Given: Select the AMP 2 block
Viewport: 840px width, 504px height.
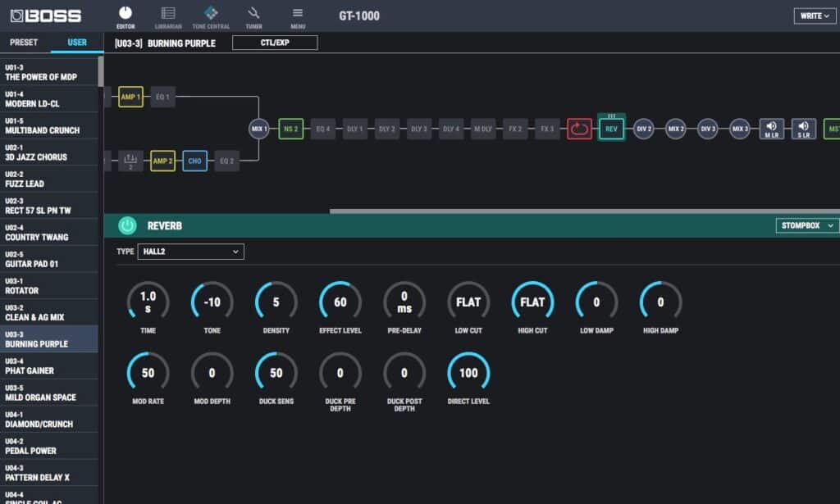Looking at the screenshot, I should pyautogui.click(x=163, y=161).
